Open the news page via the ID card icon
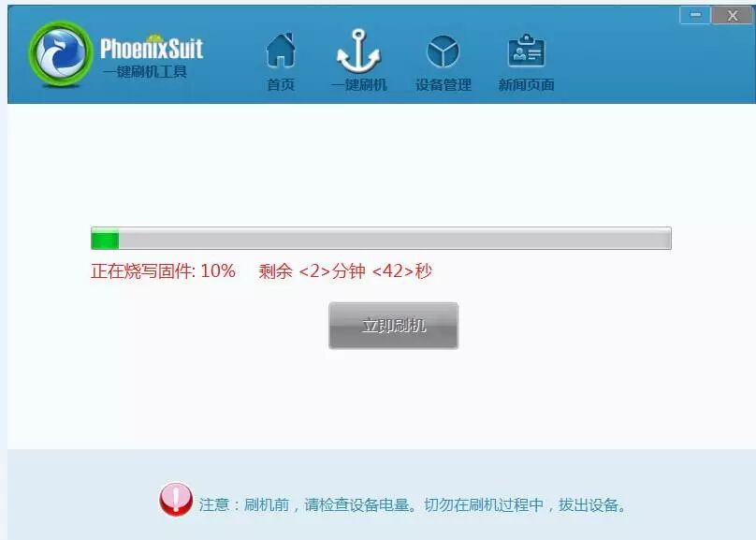This screenshot has width=756, height=540. click(526, 51)
